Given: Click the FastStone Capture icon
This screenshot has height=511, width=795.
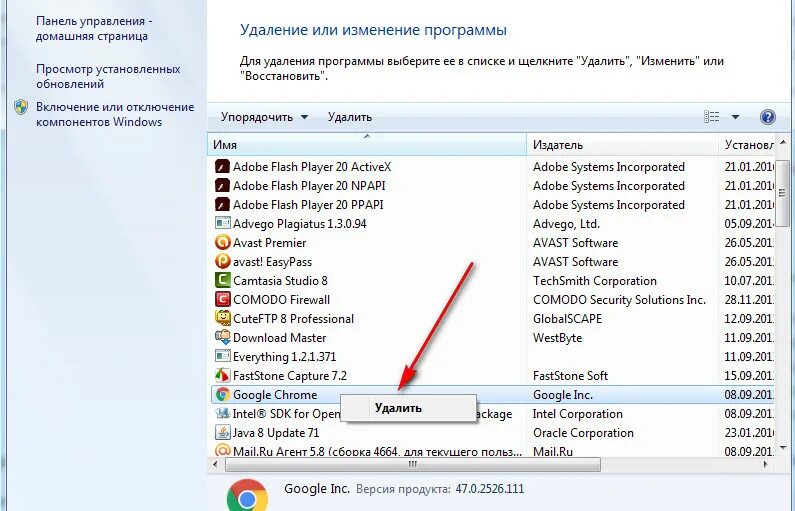Looking at the screenshot, I should (222, 375).
